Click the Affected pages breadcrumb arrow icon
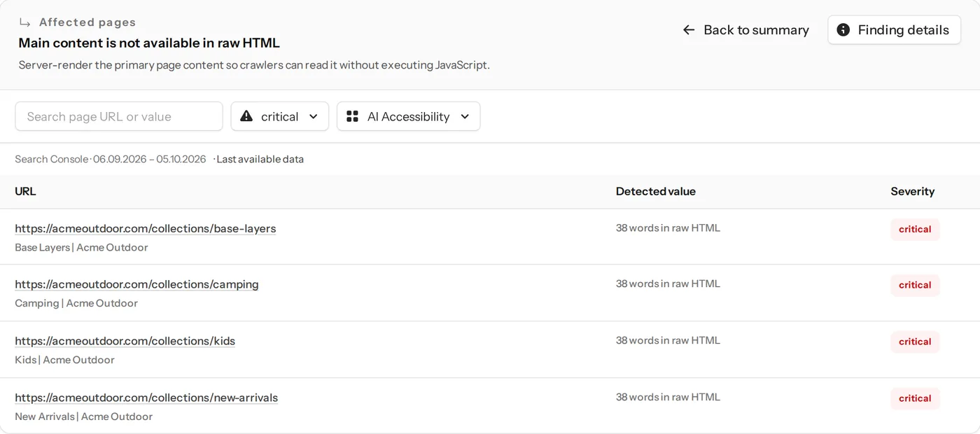The height and width of the screenshot is (434, 980). (x=25, y=22)
